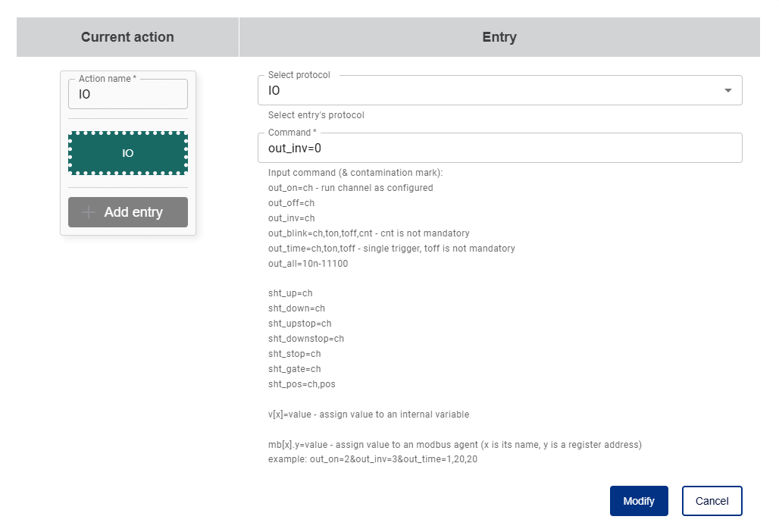Click the sht_up=ch hint line
Viewport: 779px width, 532px height.
pos(290,293)
